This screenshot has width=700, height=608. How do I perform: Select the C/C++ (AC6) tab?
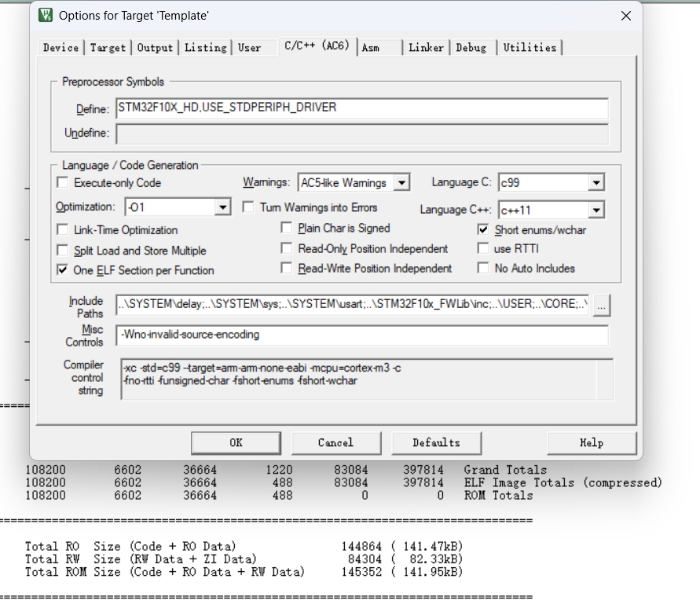click(317, 46)
